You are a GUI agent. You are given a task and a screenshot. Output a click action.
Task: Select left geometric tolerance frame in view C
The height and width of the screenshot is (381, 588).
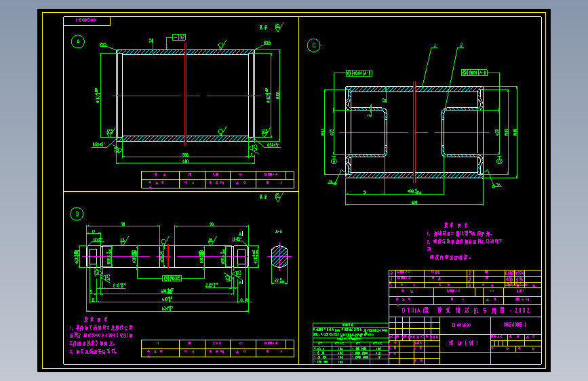(359, 73)
